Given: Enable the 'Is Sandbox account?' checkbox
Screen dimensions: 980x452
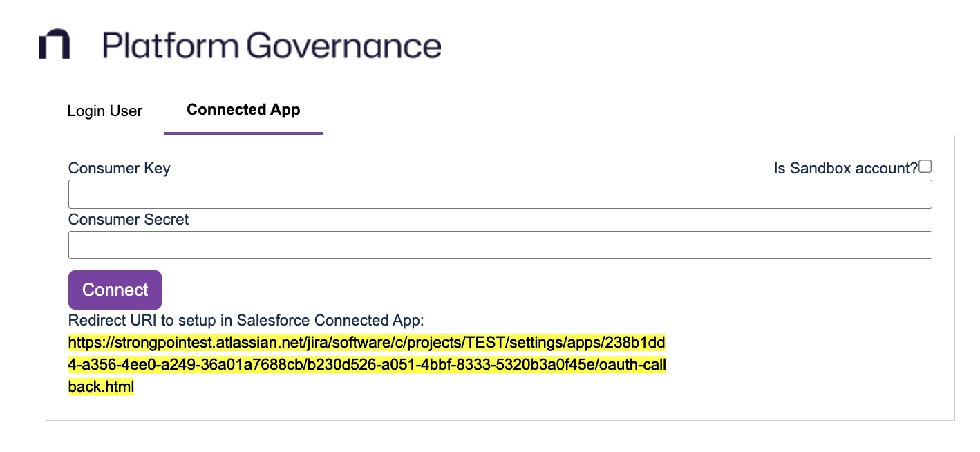Looking at the screenshot, I should tap(925, 166).
